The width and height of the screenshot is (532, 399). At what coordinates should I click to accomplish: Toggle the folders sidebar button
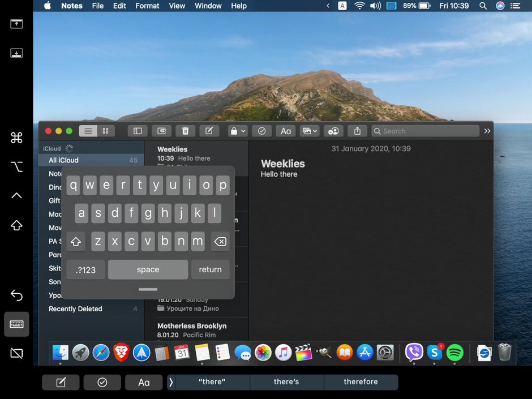[138, 131]
